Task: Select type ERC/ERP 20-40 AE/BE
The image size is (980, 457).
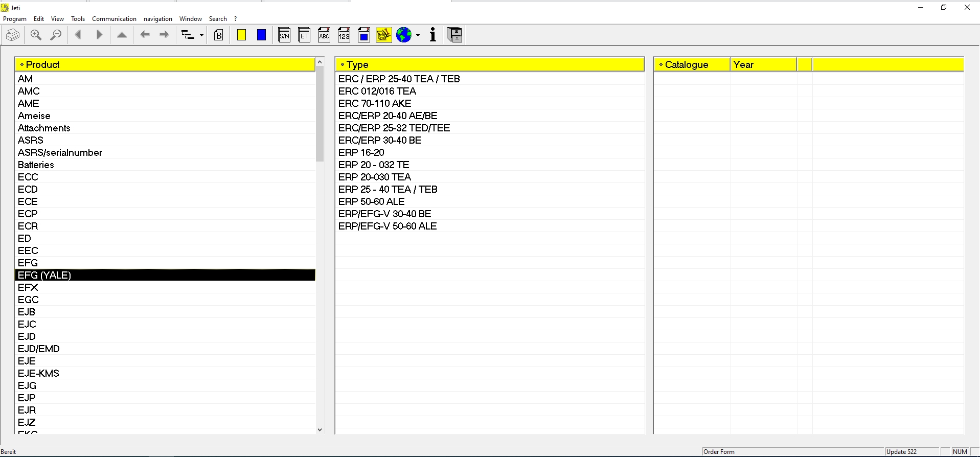Action: coord(490,116)
